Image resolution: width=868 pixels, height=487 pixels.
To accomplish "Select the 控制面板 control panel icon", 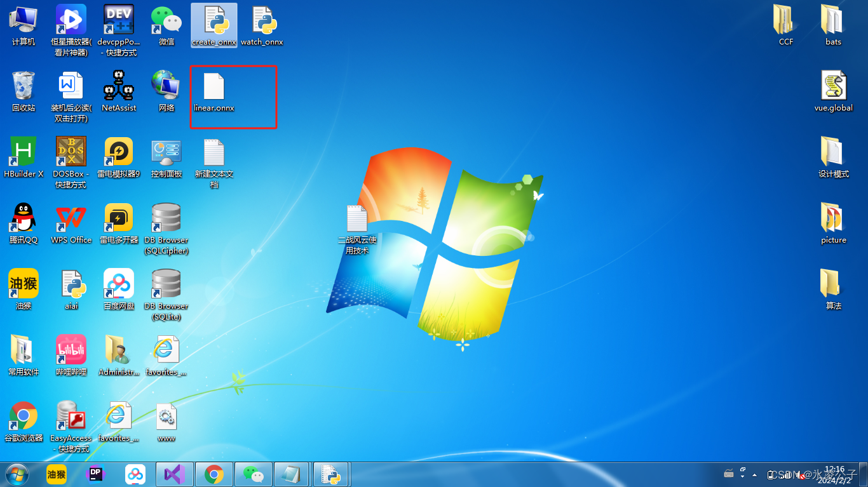I will click(x=166, y=157).
